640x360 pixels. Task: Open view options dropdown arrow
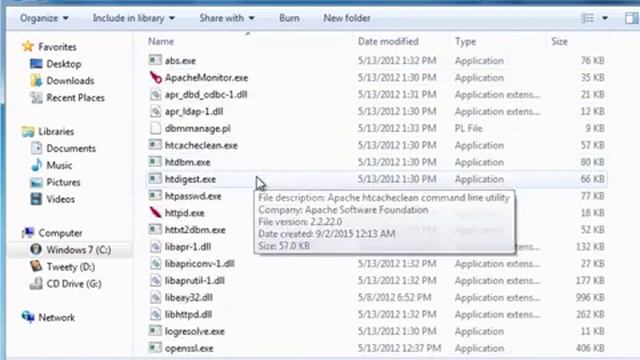605,18
